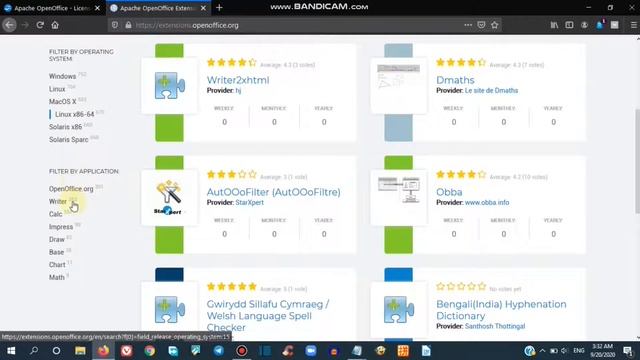This screenshot has width=640, height=360.
Task: Toggle the sidebar view icon
Action: tap(569, 25)
